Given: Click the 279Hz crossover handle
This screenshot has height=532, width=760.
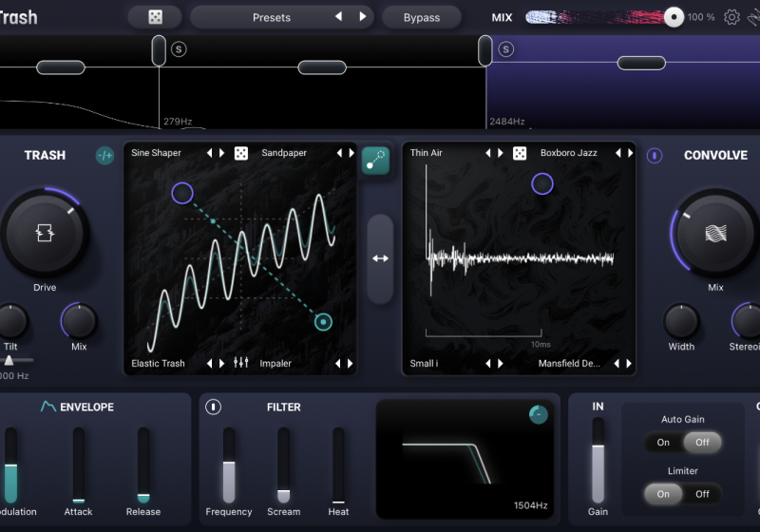Looking at the screenshot, I should point(159,50).
